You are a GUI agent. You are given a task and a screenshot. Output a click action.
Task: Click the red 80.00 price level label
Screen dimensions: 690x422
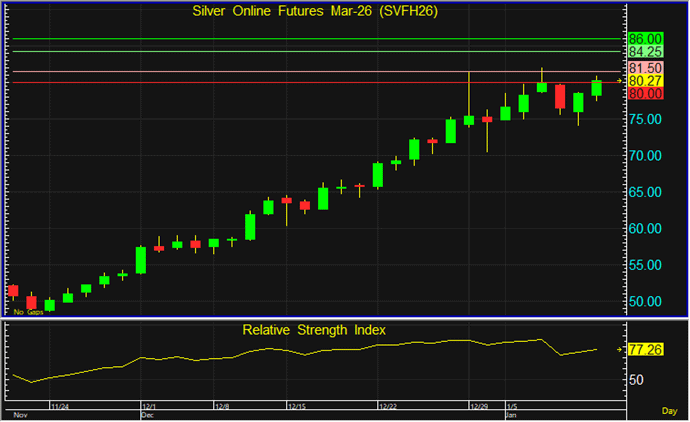647,93
